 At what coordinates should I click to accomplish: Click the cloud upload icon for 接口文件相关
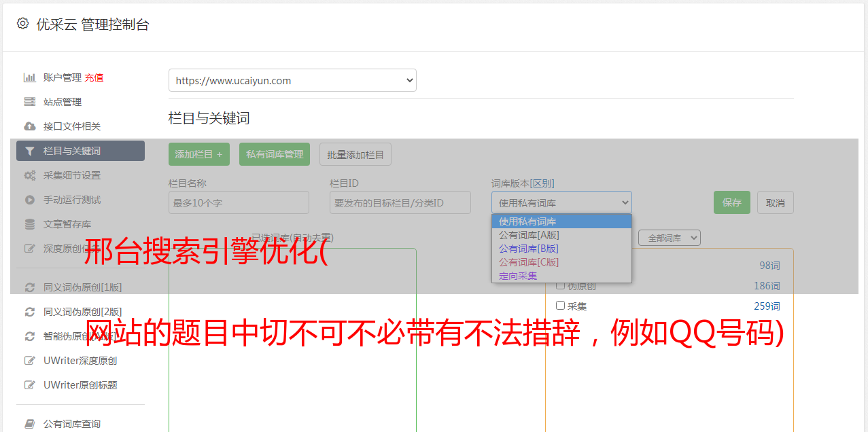pyautogui.click(x=29, y=126)
